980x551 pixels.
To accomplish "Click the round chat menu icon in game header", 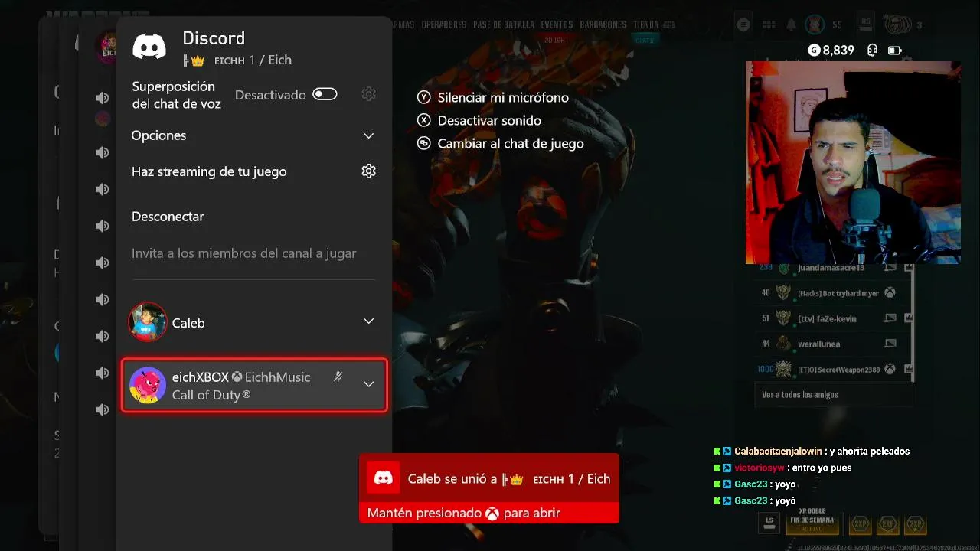I will 743,24.
